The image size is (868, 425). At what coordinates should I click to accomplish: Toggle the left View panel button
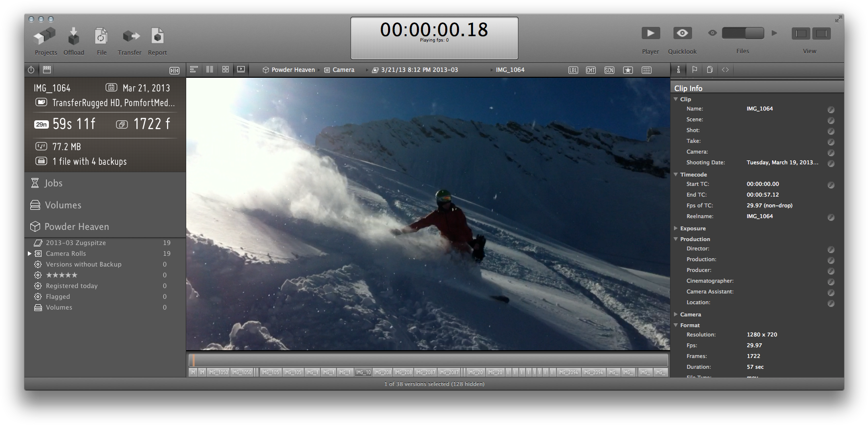(801, 33)
